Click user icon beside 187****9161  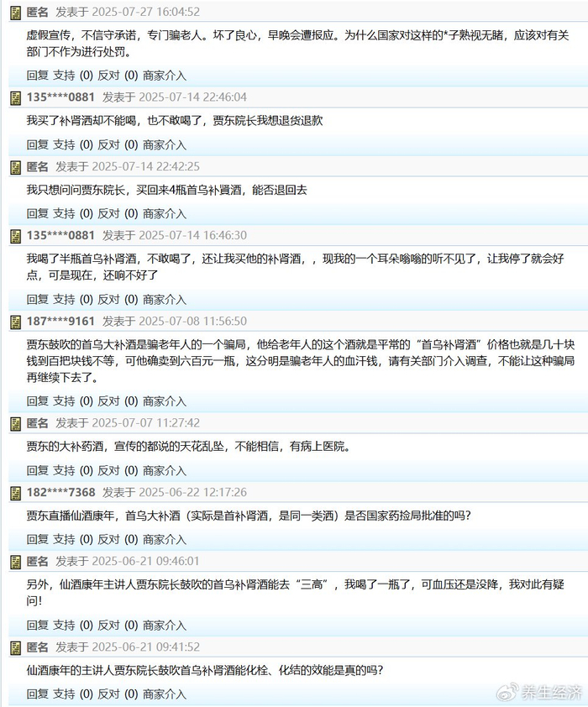click(16, 322)
